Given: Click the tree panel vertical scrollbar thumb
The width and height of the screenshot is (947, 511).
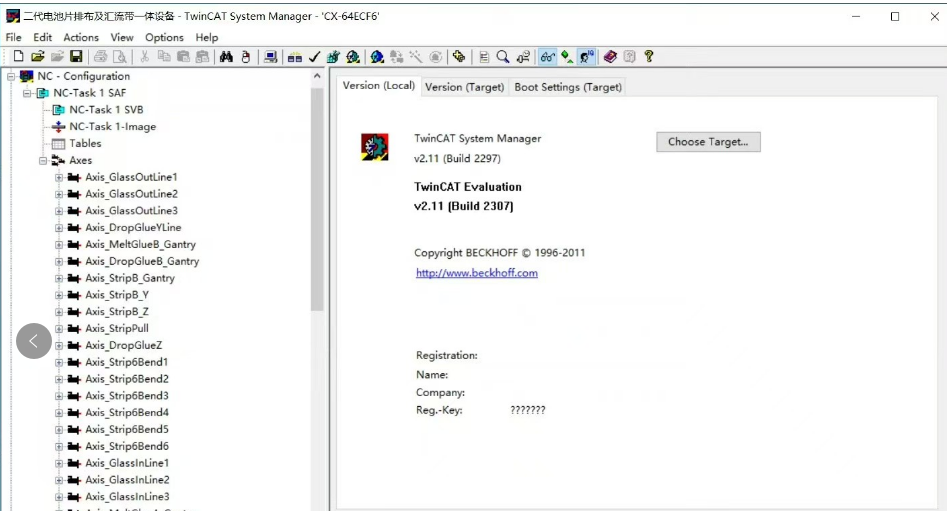Looking at the screenshot, I should [317, 199].
